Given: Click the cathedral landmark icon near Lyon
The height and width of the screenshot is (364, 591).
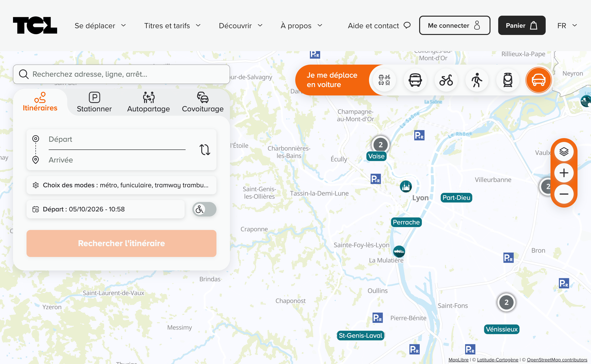Looking at the screenshot, I should (406, 186).
